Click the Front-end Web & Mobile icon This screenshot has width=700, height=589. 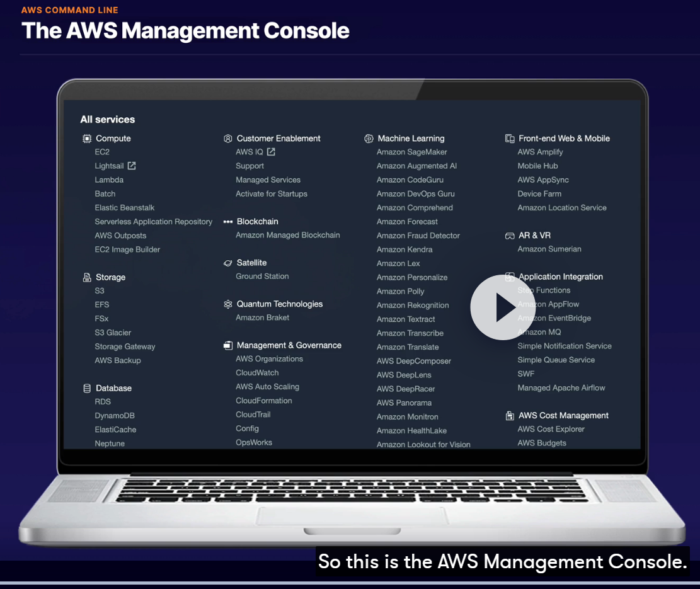tap(509, 139)
